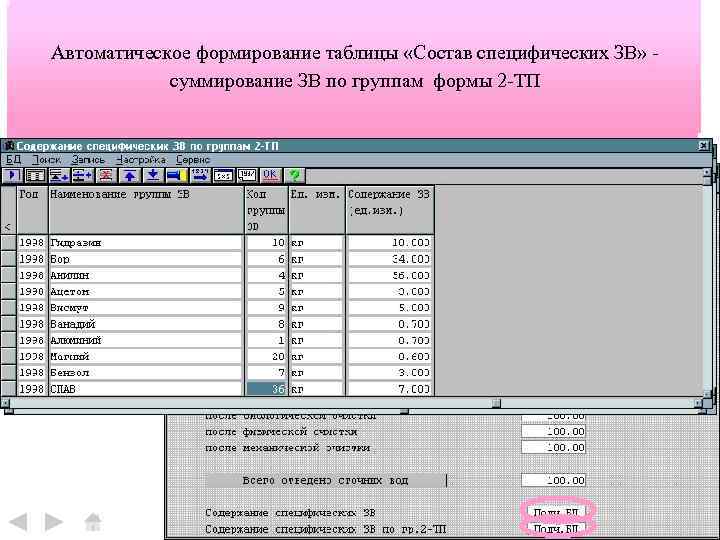Click the Ед. изм. column header

316,210
